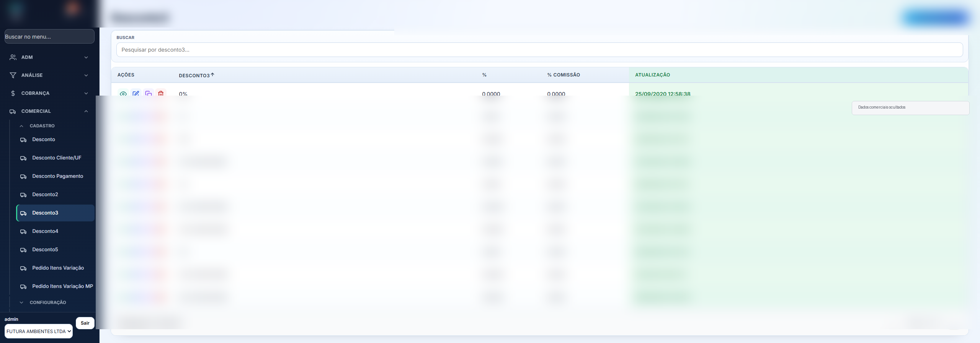Sort by % COMISSÃO column header
980x343 pixels.
click(x=563, y=75)
